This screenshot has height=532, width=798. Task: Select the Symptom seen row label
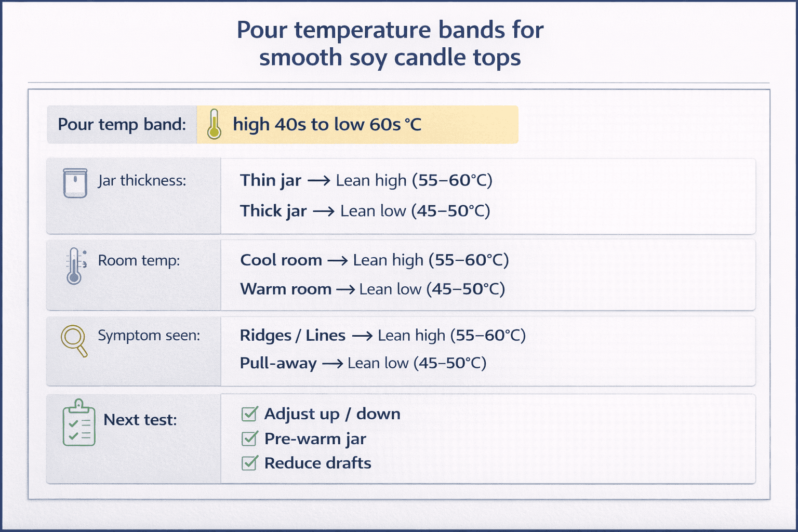(149, 336)
